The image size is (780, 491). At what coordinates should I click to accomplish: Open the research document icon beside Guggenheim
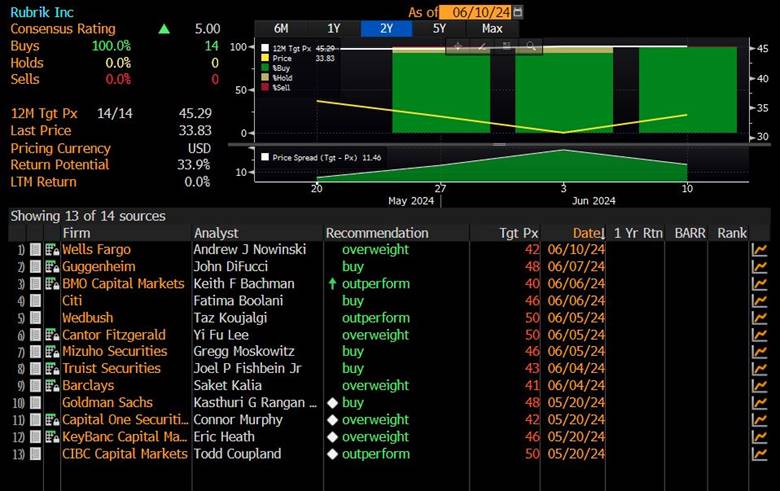tap(52, 267)
